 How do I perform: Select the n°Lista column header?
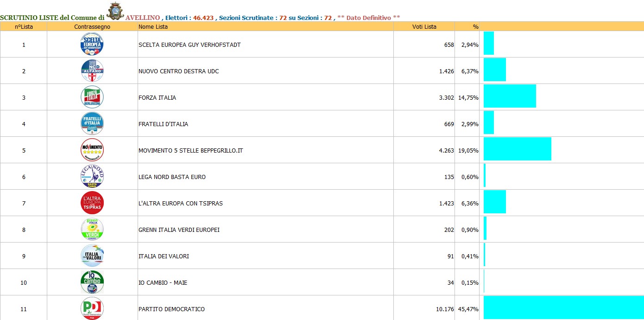click(24, 27)
